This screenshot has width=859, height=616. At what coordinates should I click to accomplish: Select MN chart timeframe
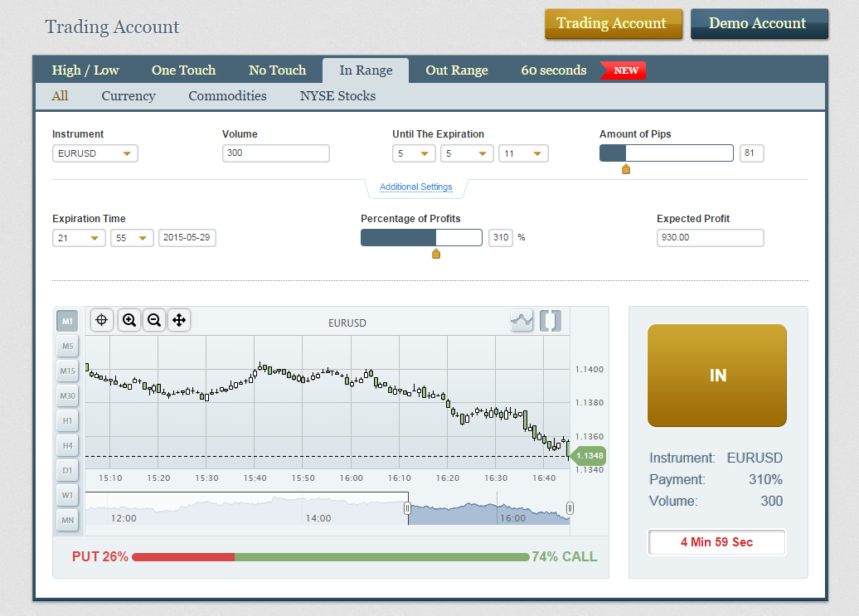[67, 520]
